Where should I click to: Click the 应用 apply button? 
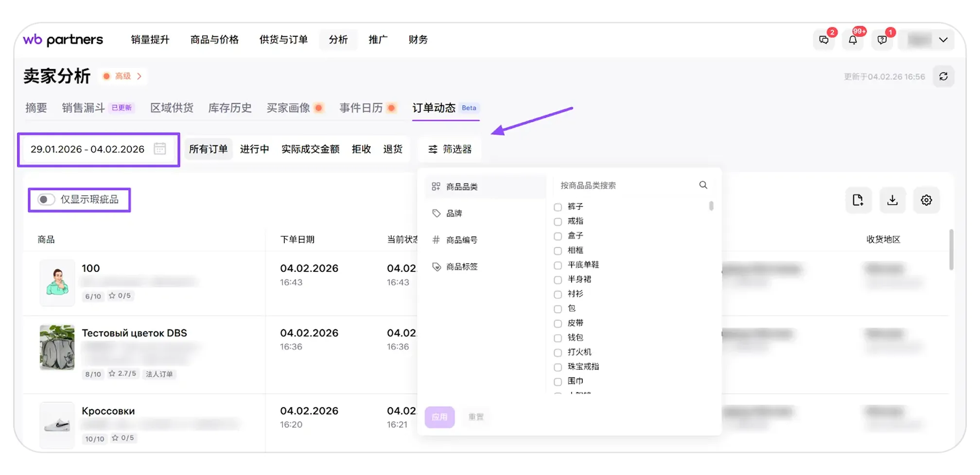click(439, 417)
